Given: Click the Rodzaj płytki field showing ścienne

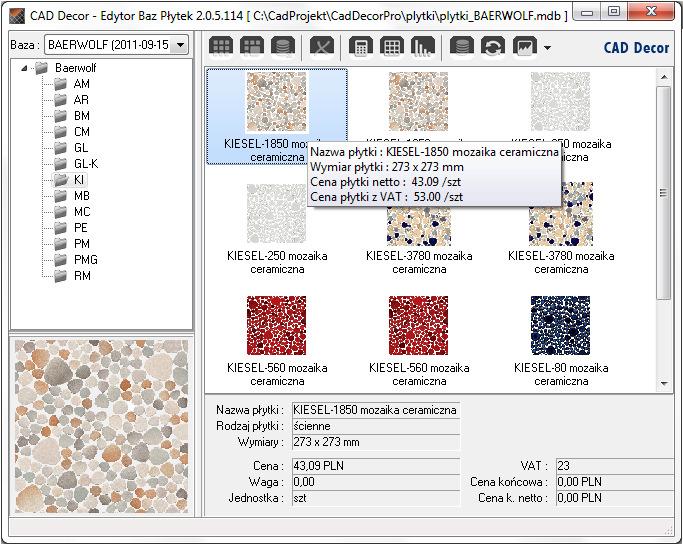Looking at the screenshot, I should point(376,426).
